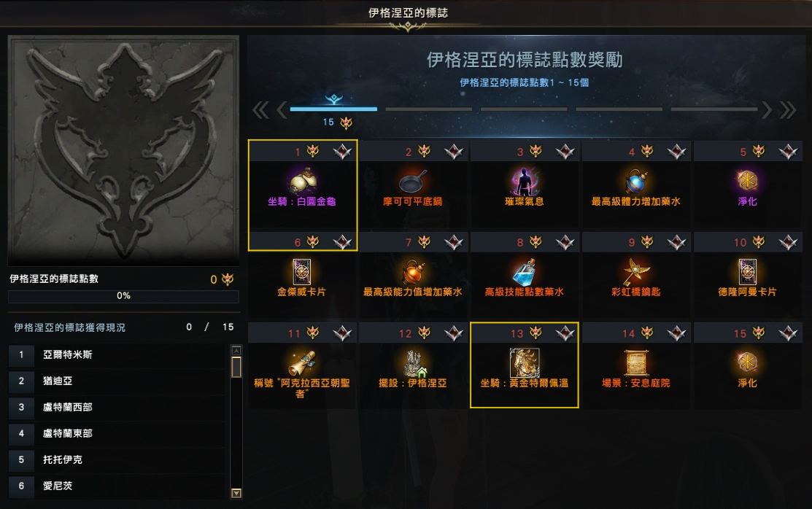Select the white turtle mount reward icon
Image resolution: width=812 pixels, height=509 pixels.
tap(303, 181)
